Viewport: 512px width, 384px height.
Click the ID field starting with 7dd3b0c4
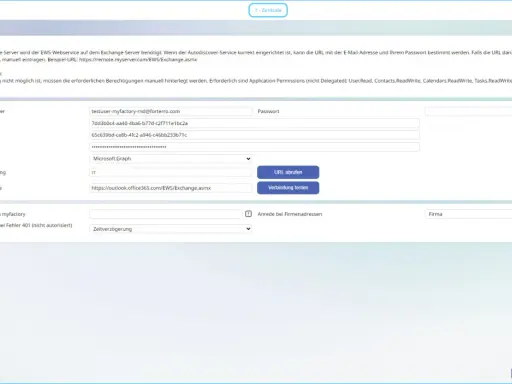(254, 123)
